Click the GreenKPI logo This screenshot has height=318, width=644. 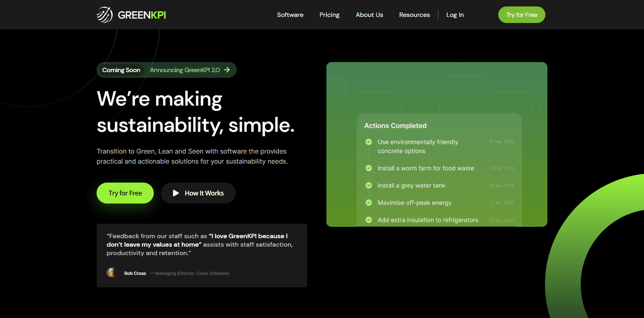point(131,15)
